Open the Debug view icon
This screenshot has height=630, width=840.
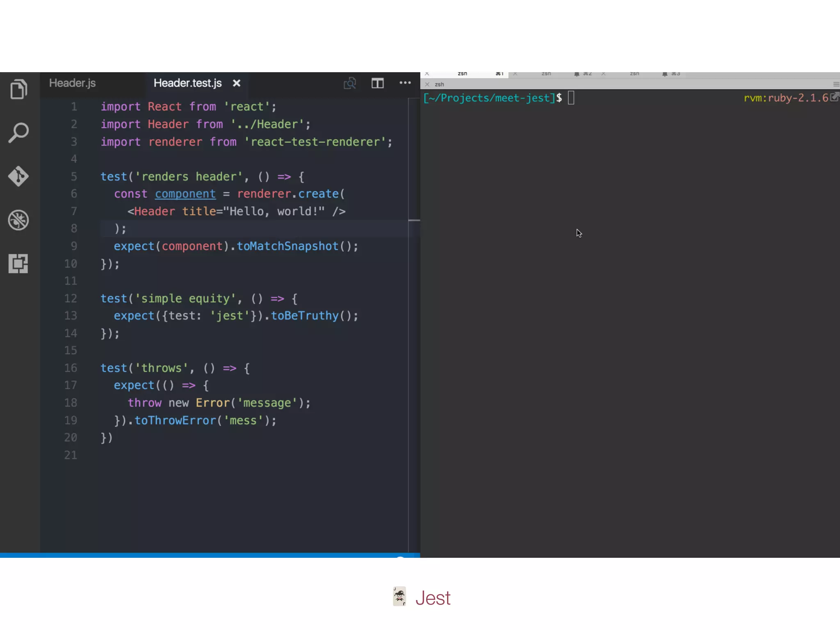(18, 220)
